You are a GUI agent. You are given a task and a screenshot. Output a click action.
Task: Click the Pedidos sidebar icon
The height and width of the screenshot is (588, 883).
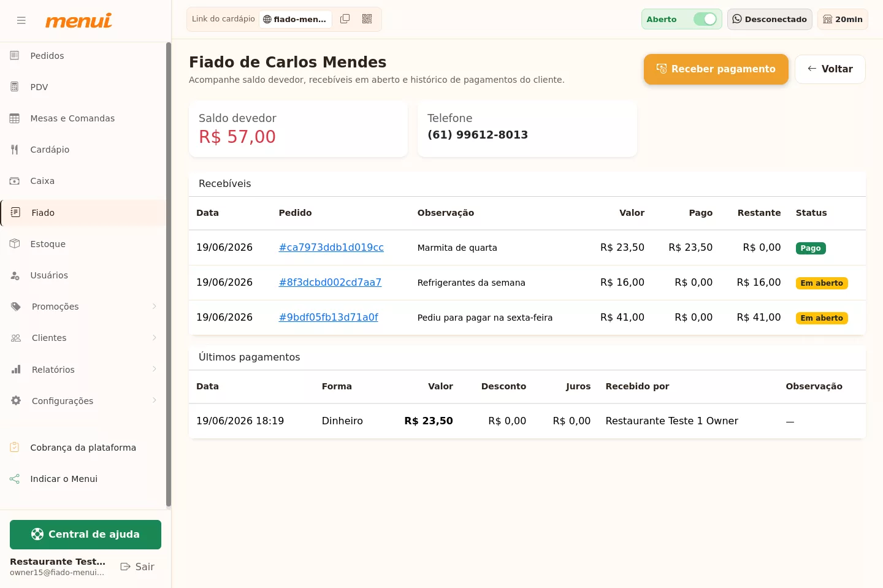[15, 56]
